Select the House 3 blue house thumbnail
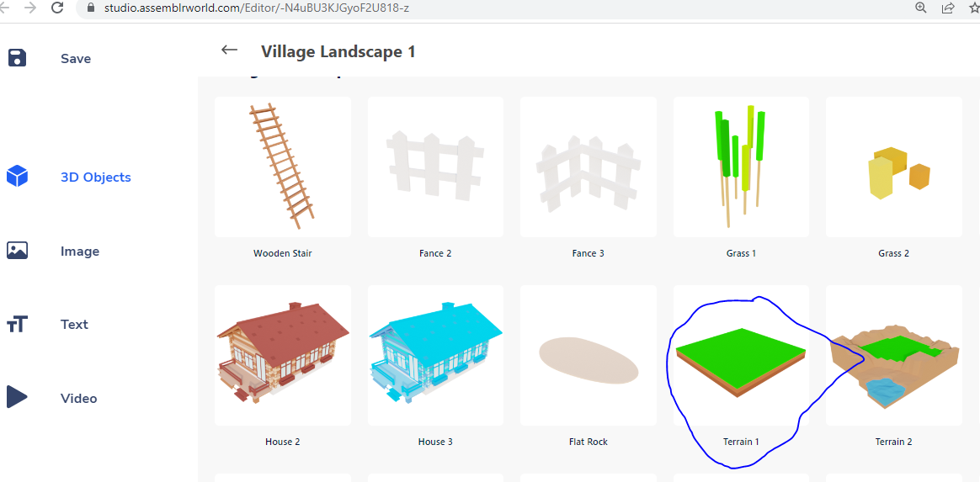Screen dimensions: 980x482 pos(435,355)
